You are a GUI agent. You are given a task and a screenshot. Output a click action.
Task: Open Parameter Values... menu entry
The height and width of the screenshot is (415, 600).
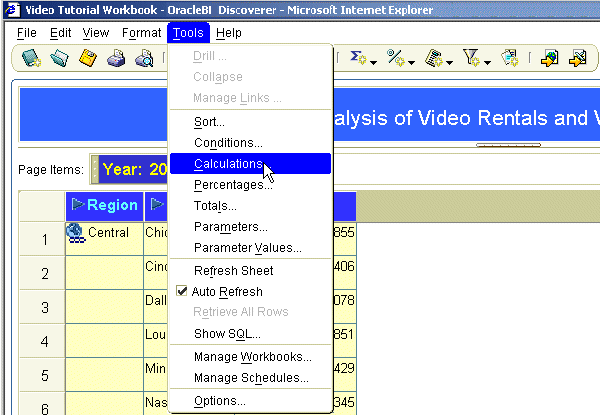[x=250, y=248]
